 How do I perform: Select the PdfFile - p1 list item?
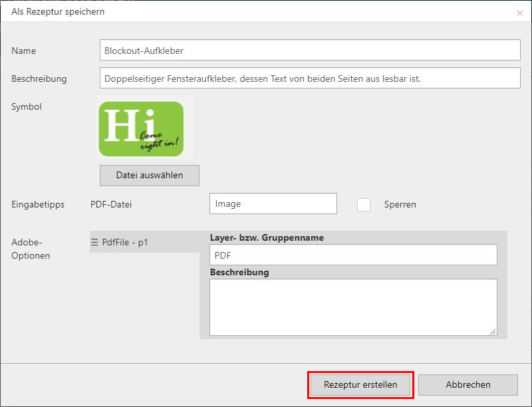[144, 242]
